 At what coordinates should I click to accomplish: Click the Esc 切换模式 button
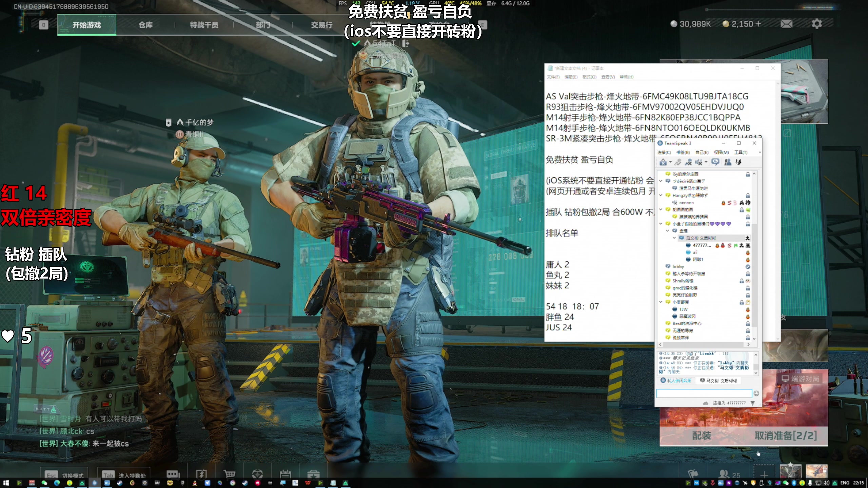click(64, 475)
